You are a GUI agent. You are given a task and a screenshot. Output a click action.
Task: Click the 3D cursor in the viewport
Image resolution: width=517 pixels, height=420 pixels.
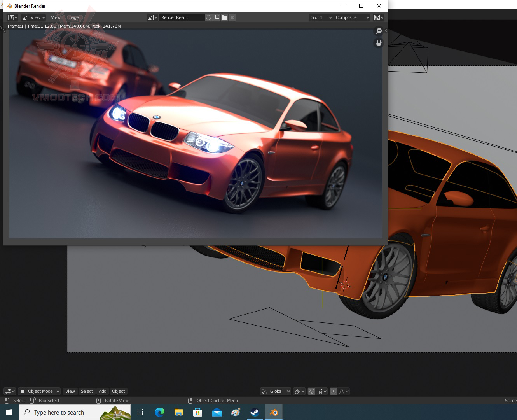(x=345, y=285)
